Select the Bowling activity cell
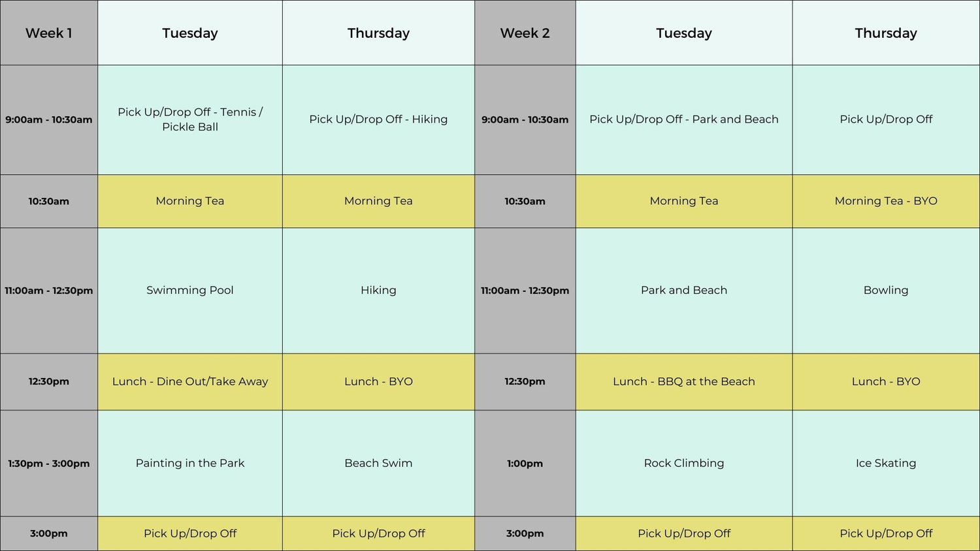980x551 pixels. click(885, 291)
